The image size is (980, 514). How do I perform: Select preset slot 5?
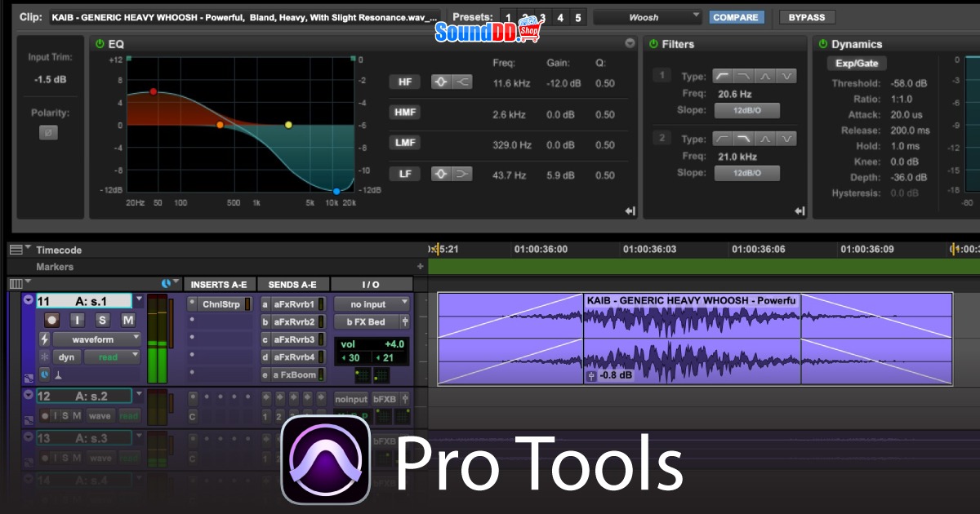tap(577, 17)
